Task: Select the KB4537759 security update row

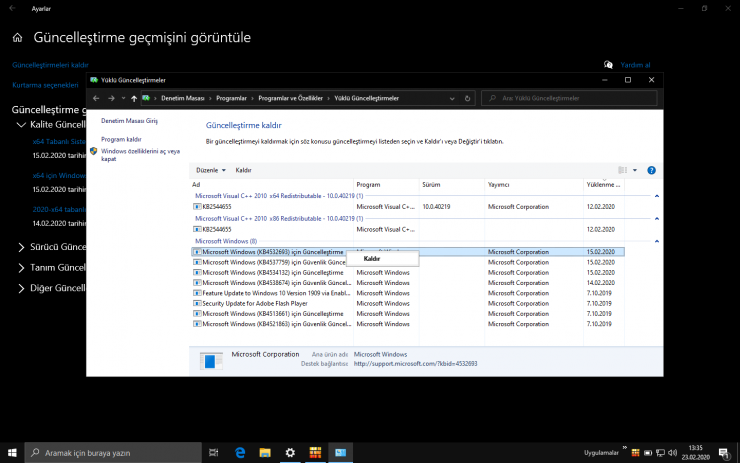Action: click(408, 262)
